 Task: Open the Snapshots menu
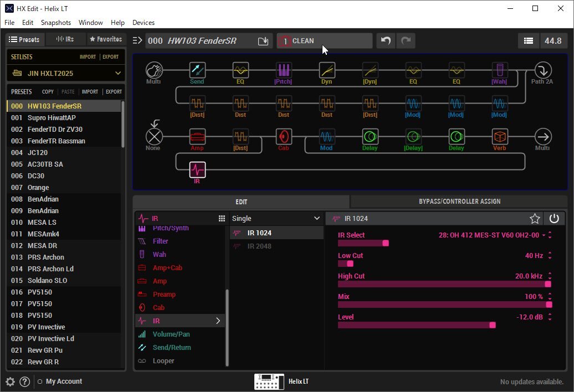point(56,23)
